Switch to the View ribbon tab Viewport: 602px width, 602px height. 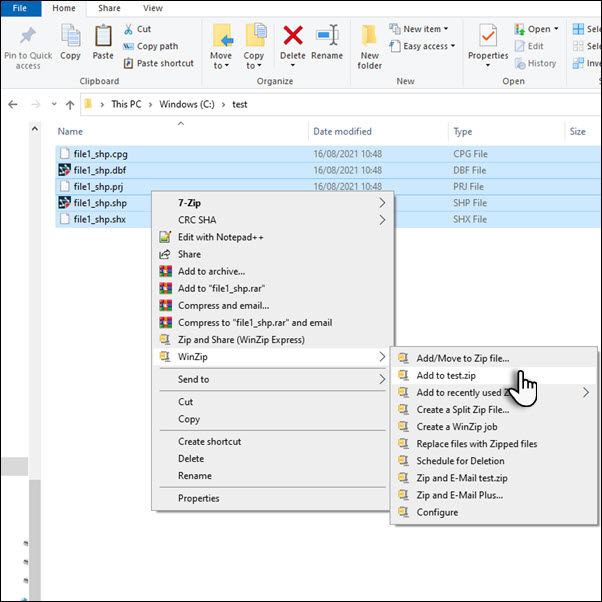[153, 8]
